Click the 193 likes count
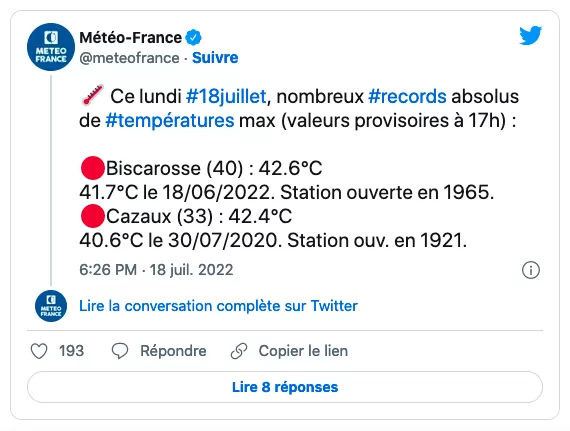The image size is (570, 431). (72, 351)
